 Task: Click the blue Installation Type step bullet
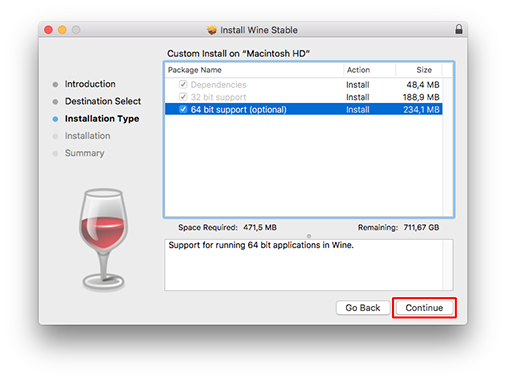point(55,119)
